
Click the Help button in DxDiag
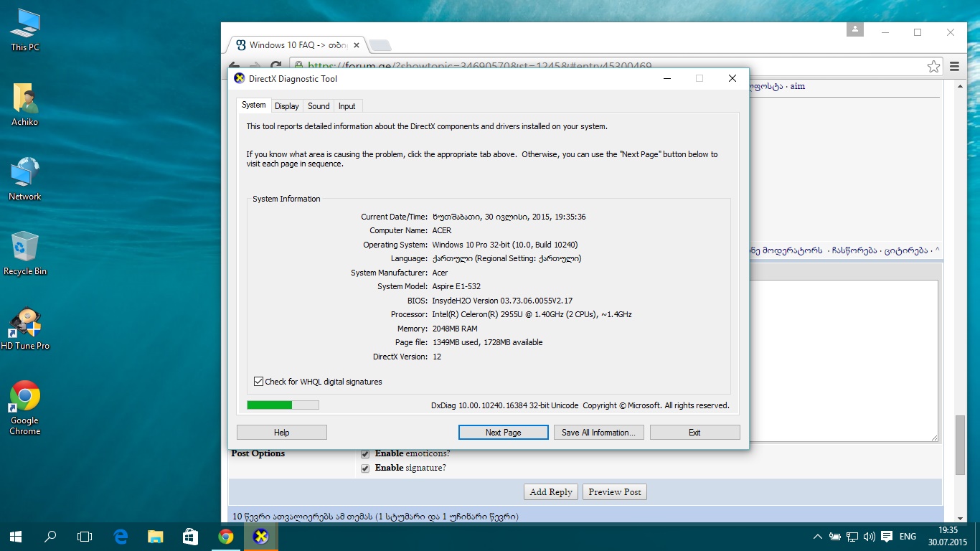[282, 433]
